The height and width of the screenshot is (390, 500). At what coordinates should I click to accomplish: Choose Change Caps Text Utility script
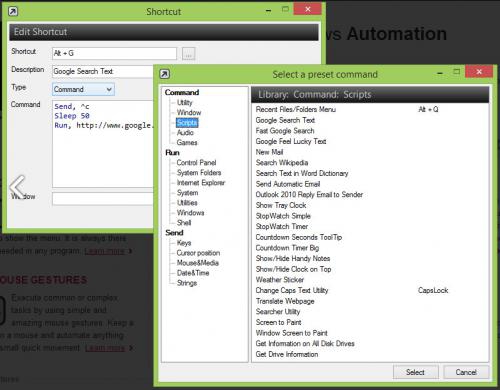[x=292, y=290]
